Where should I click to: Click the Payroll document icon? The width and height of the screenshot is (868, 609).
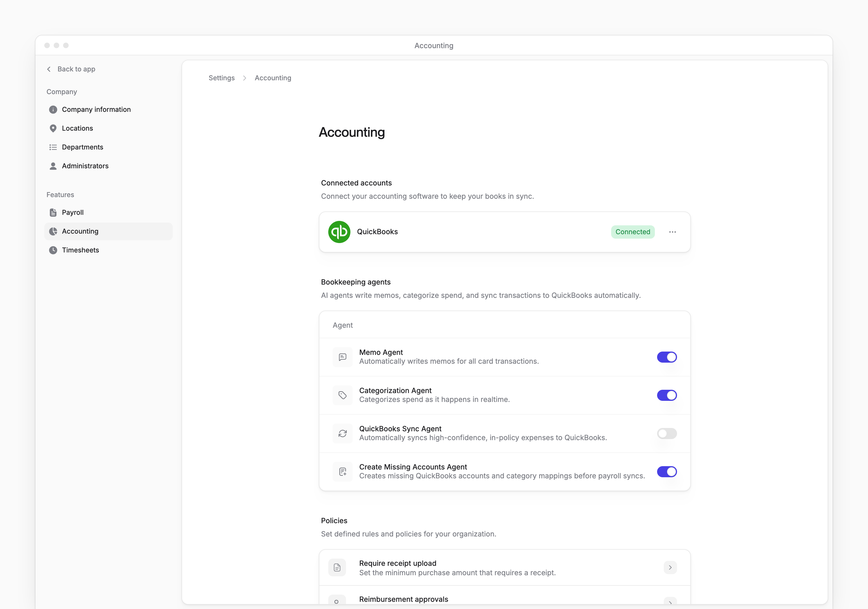[53, 212]
